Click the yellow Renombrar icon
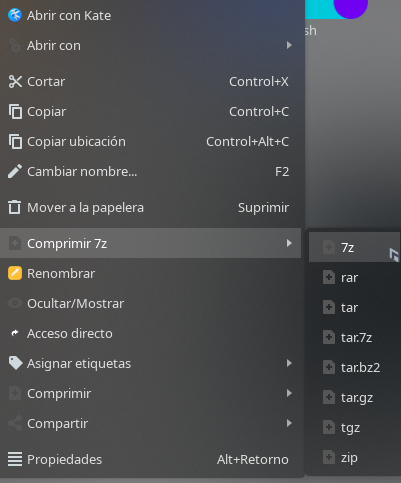Image resolution: width=401 pixels, height=483 pixels. (x=15, y=273)
